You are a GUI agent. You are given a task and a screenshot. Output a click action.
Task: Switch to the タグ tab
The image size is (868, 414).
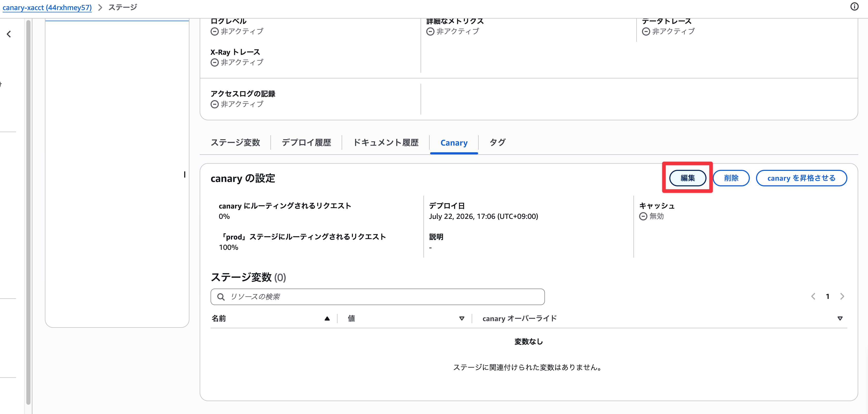click(498, 143)
